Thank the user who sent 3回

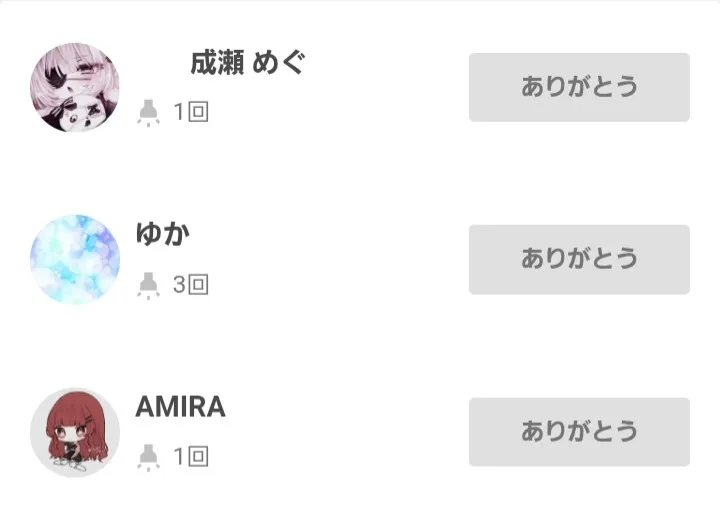click(579, 259)
